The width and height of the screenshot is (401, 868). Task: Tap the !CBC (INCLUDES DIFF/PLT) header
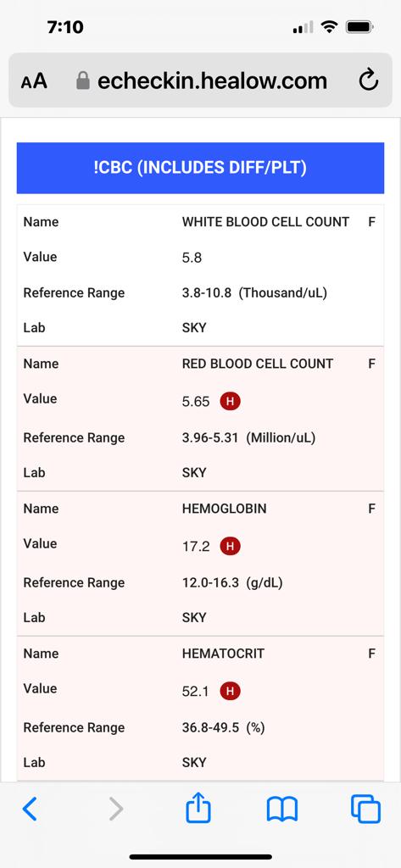[x=200, y=168]
